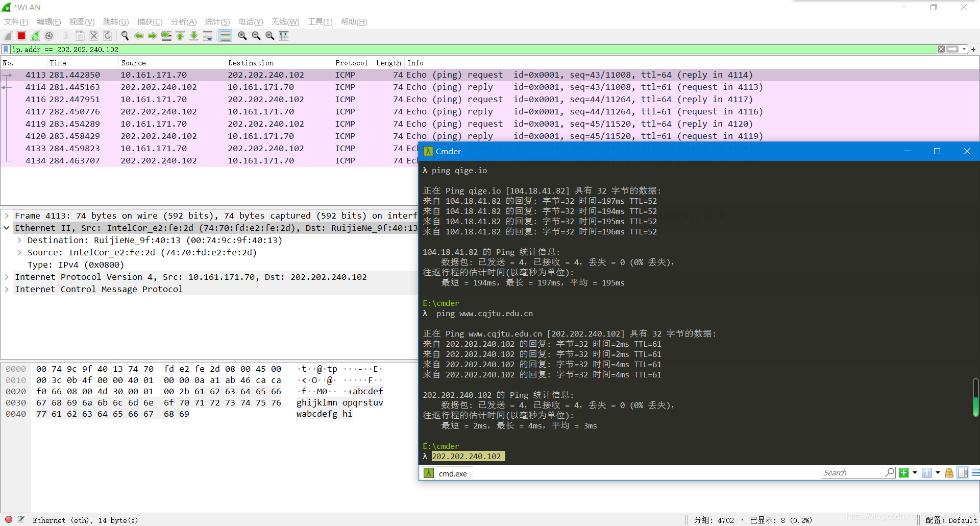Toggle packet list colorization
980x526 pixels.
coord(225,36)
